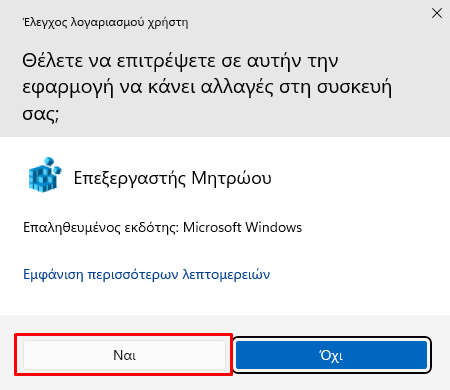Click the word Windows in publisher line
Screen dimensions: 450x390
click(x=274, y=227)
